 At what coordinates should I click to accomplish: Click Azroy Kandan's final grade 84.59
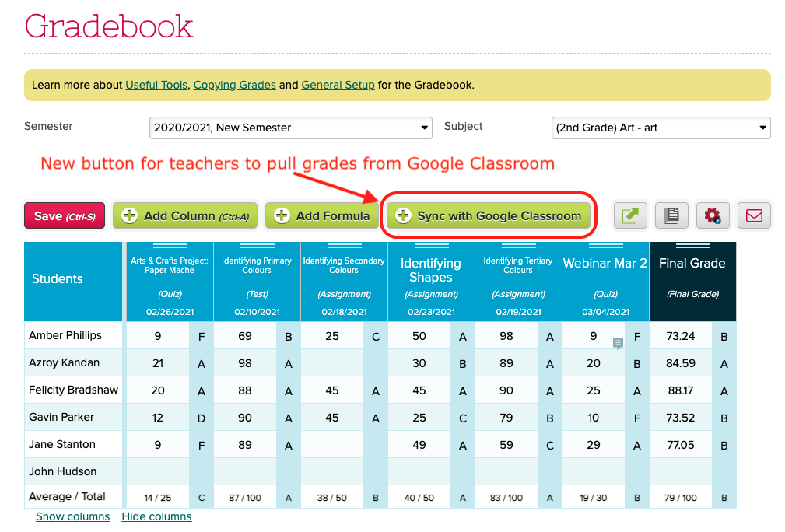(681, 363)
